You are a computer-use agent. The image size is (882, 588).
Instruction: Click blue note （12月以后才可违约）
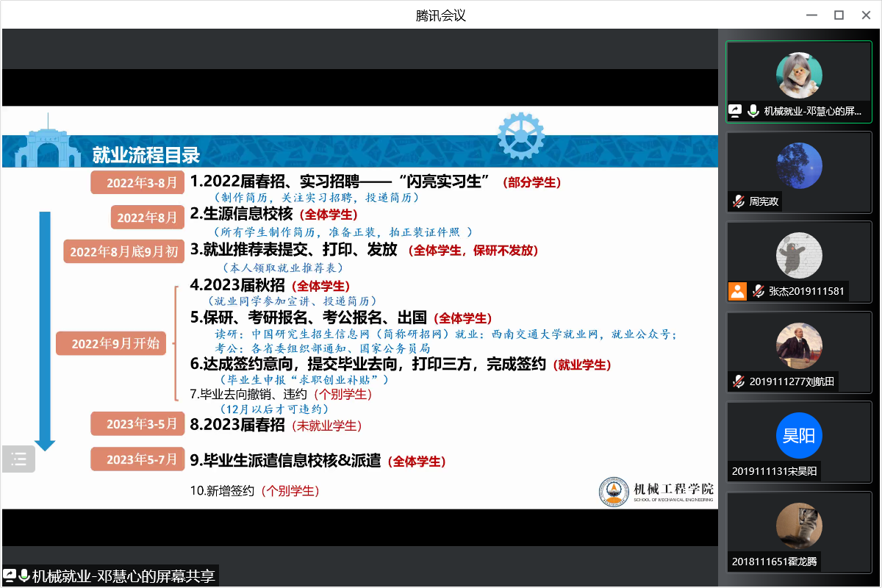[x=274, y=408]
